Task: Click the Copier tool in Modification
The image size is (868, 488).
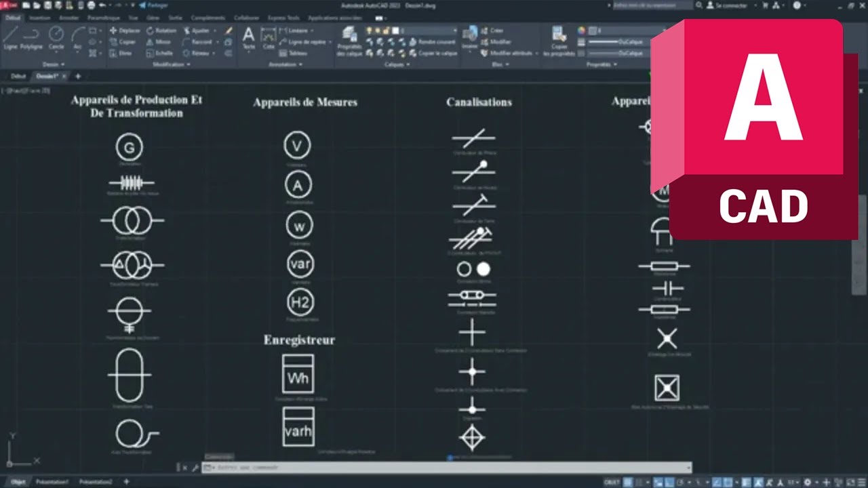Action: click(122, 41)
